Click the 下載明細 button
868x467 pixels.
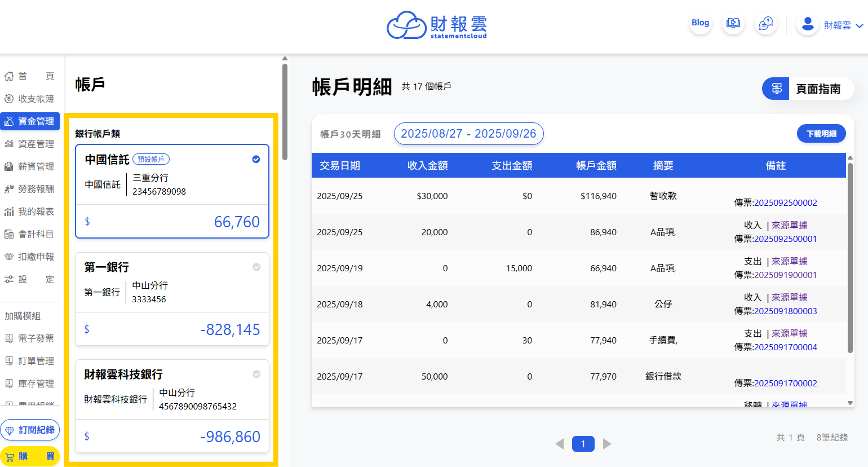(821, 134)
